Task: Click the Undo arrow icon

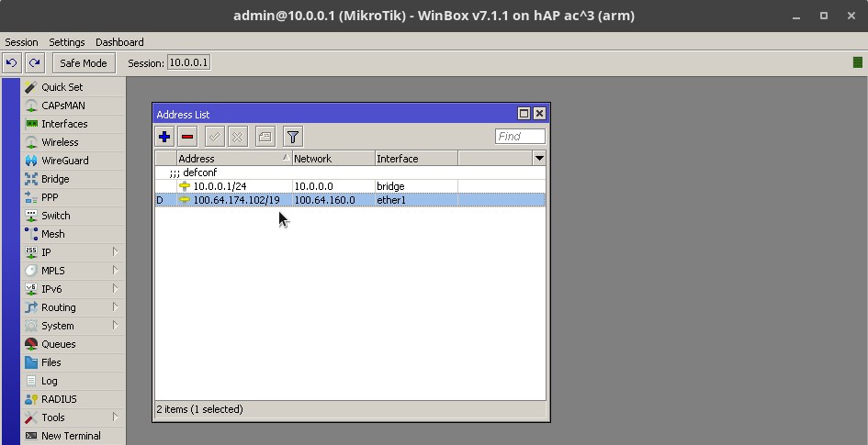Action: click(x=12, y=63)
